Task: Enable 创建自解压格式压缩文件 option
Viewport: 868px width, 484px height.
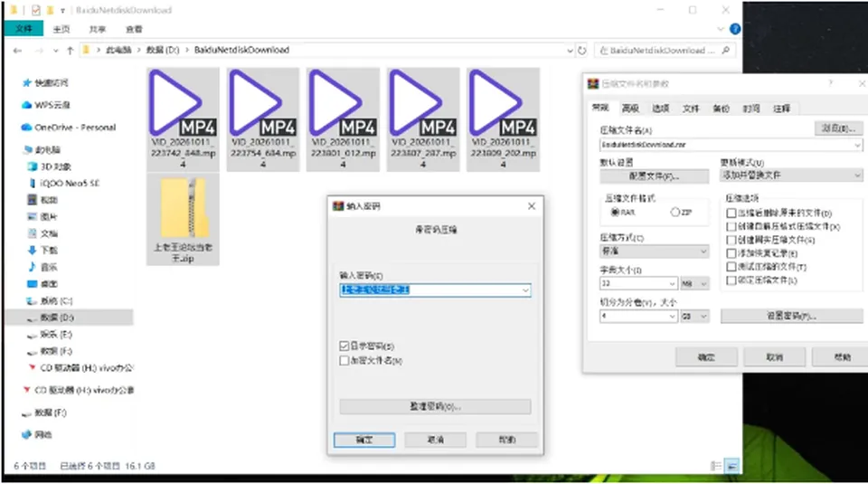Action: (x=731, y=226)
